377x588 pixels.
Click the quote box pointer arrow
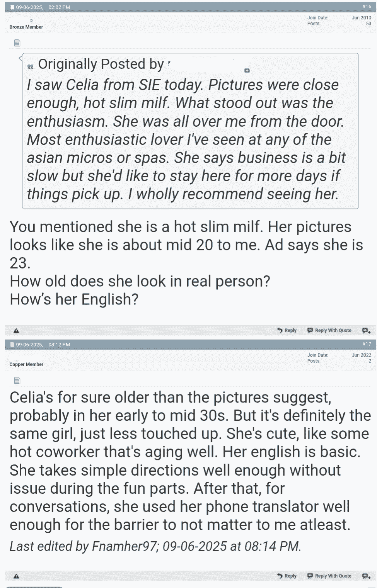tap(20, 58)
